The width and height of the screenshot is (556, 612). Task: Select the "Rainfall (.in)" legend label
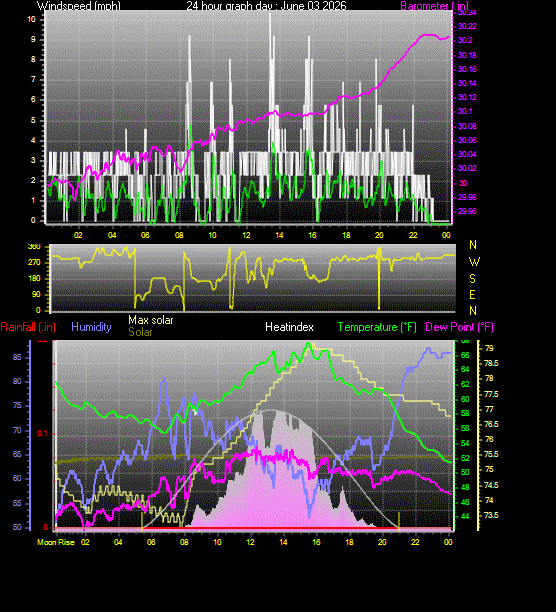(28, 327)
